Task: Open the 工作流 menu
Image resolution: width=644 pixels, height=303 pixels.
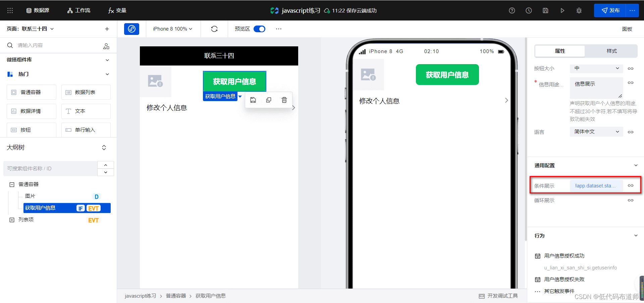Action: click(x=79, y=10)
